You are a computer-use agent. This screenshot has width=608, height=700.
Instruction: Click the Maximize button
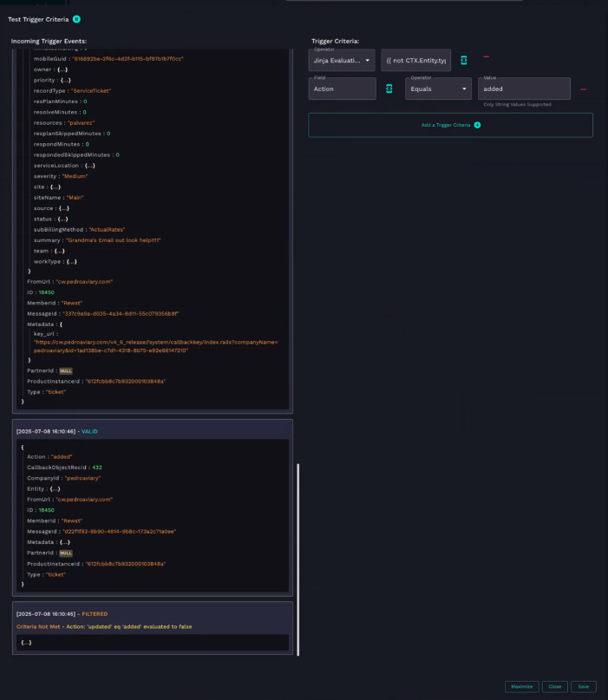tap(521, 686)
